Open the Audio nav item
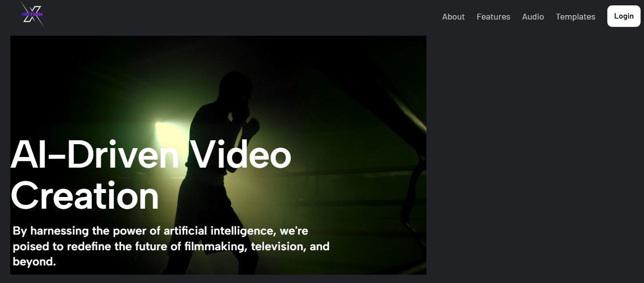 point(533,17)
